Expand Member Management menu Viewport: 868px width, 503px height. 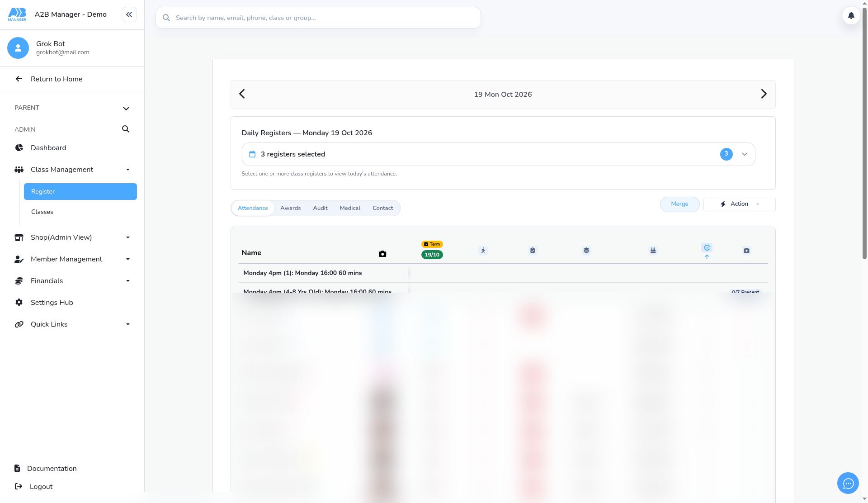[72, 259]
